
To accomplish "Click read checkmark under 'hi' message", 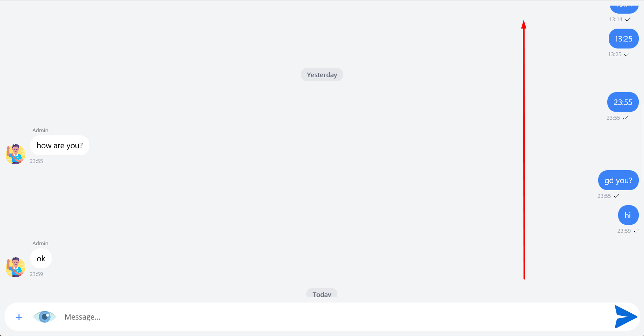I will (636, 231).
